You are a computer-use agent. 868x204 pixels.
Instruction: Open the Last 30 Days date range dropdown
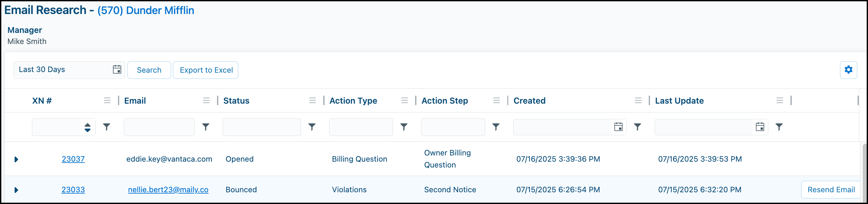(69, 70)
